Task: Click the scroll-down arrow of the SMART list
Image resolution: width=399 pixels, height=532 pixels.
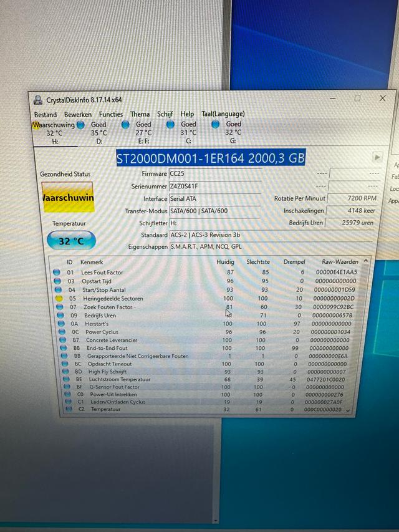Action: coord(347,410)
